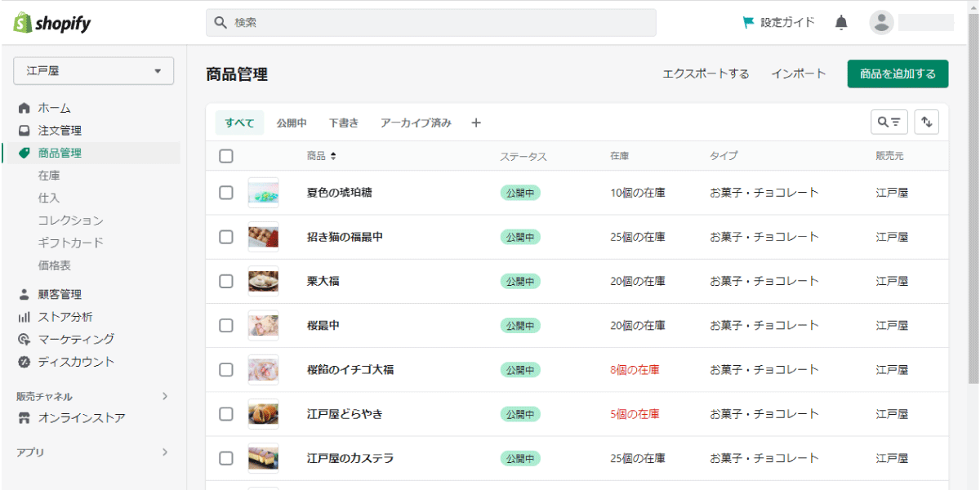
Task: Open the notifications bell
Action: point(841,23)
